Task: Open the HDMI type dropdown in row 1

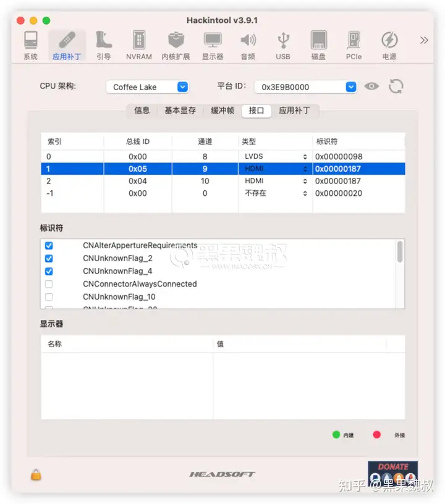Action: click(275, 169)
